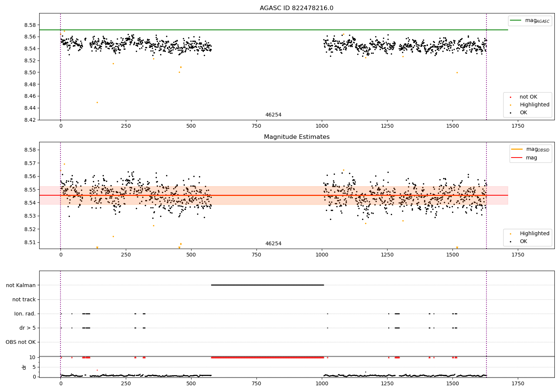Select the 'Ion. rad.' row label
The height and width of the screenshot is (392, 560).
tap(25, 314)
